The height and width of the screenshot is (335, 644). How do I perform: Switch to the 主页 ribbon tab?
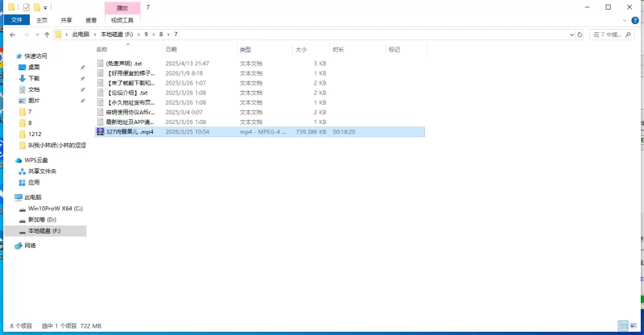[42, 20]
